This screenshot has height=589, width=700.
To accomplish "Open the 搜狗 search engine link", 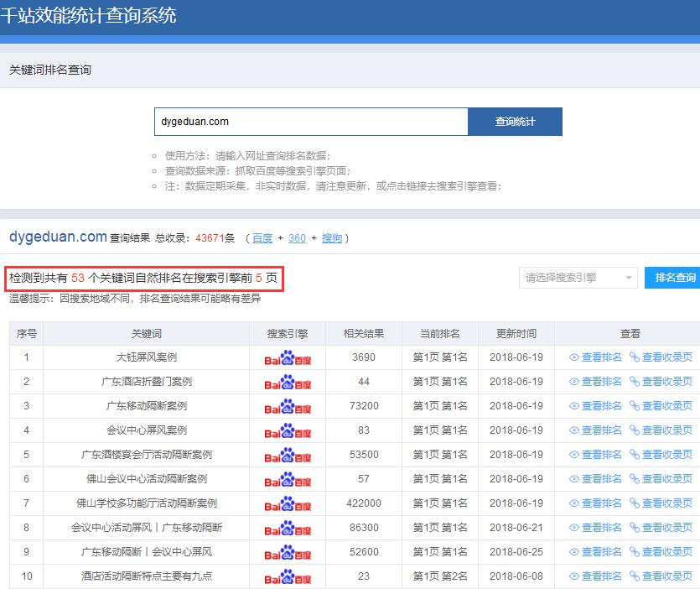I will point(332,238).
